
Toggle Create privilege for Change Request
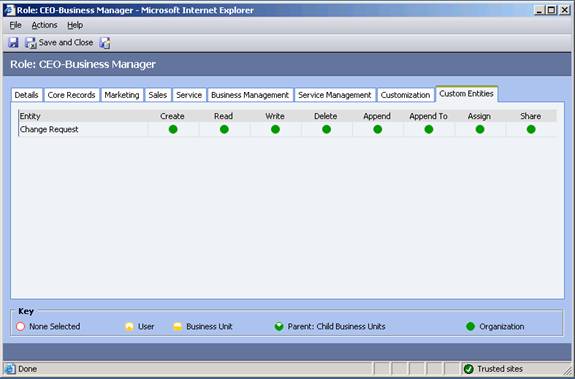[173, 129]
